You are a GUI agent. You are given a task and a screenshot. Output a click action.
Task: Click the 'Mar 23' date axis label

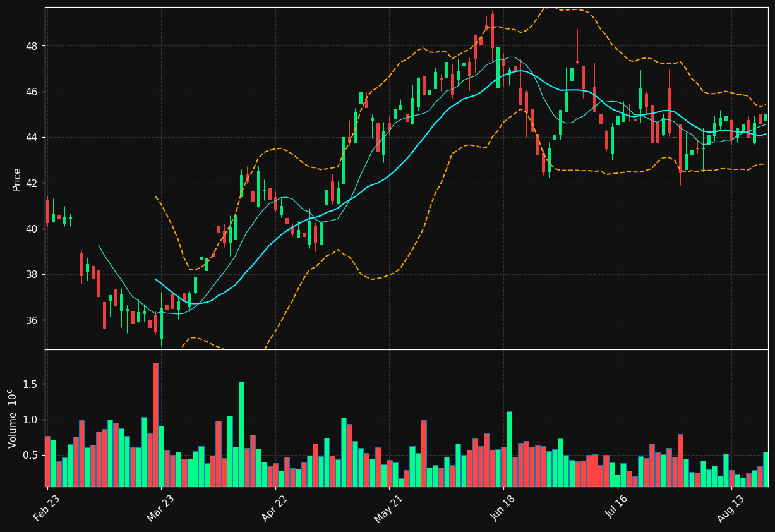tap(161, 509)
